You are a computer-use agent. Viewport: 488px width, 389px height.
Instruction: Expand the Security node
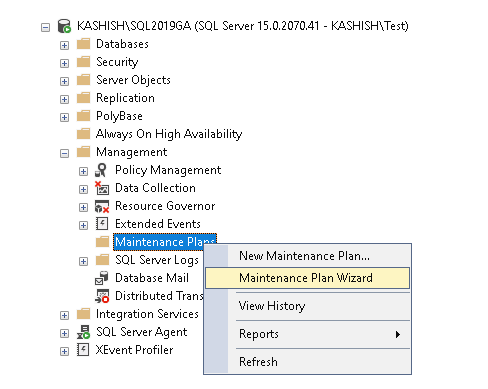[x=64, y=63]
